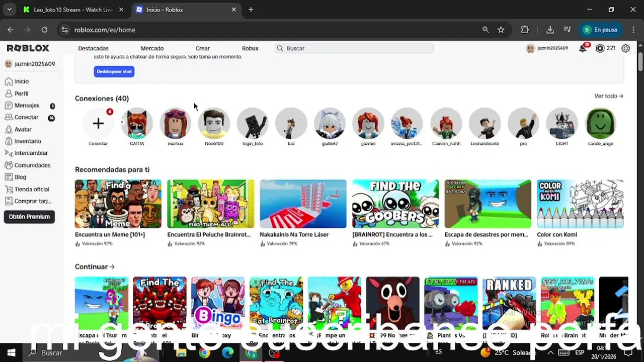This screenshot has width=644, height=362.
Task: Open the Chrome three-dot menu
Action: [633, 30]
